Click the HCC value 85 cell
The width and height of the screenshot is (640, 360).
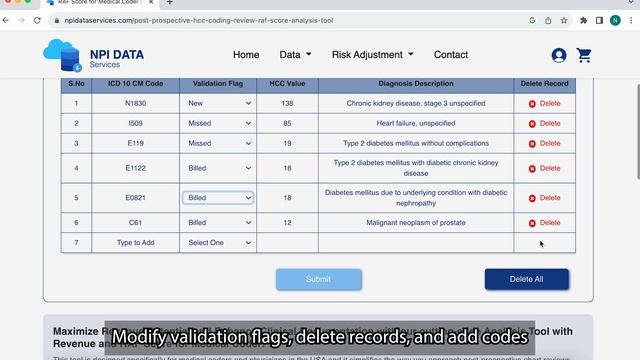click(x=287, y=123)
